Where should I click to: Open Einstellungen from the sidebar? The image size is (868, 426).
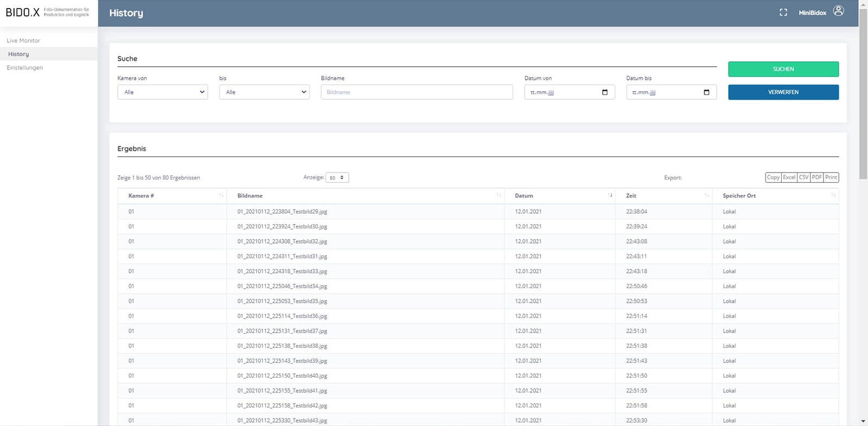24,68
